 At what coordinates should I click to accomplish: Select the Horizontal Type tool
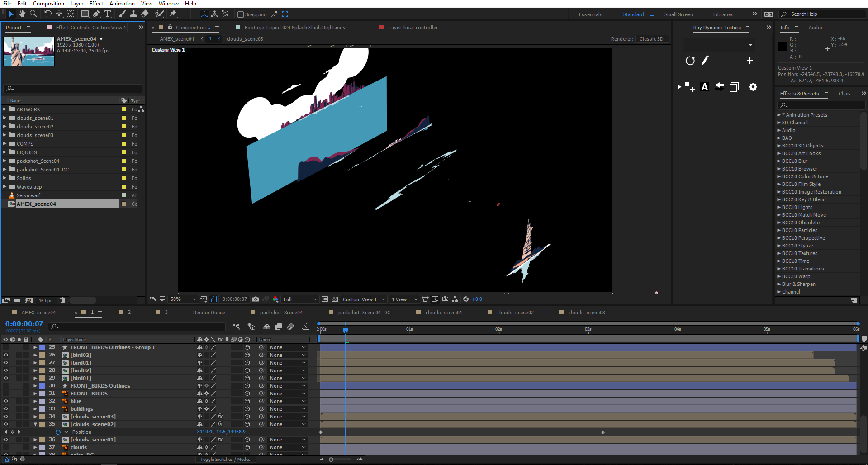(x=108, y=14)
